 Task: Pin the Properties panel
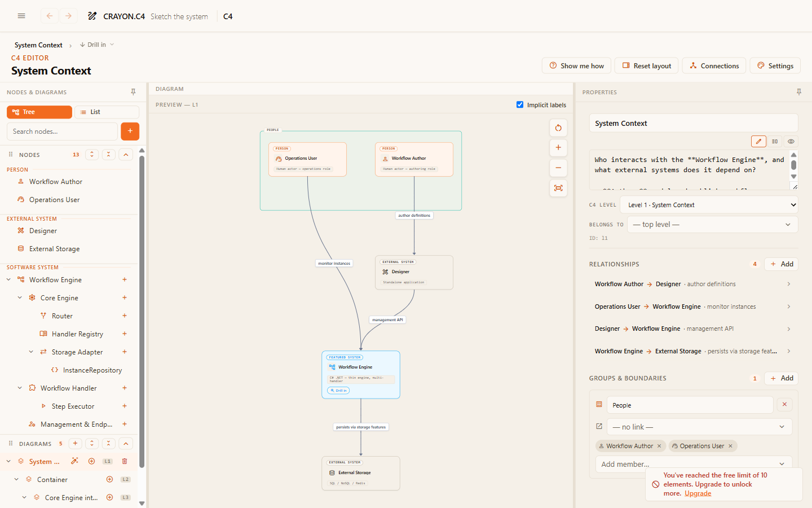[x=798, y=92]
